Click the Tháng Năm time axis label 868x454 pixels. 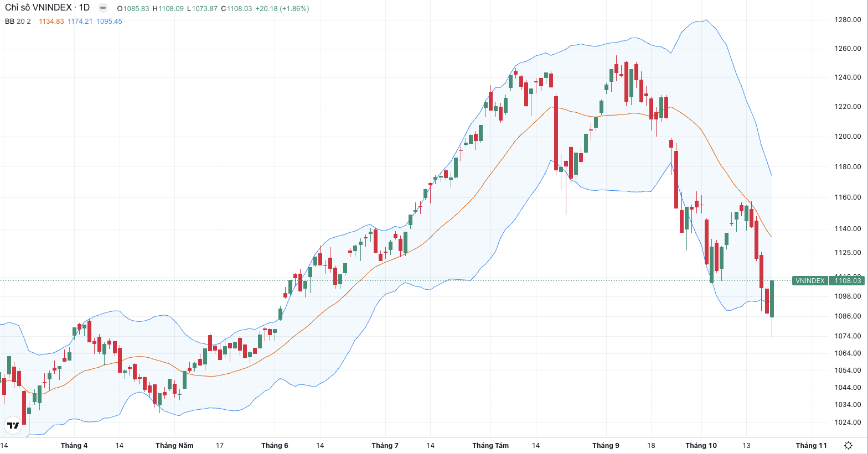174,445
